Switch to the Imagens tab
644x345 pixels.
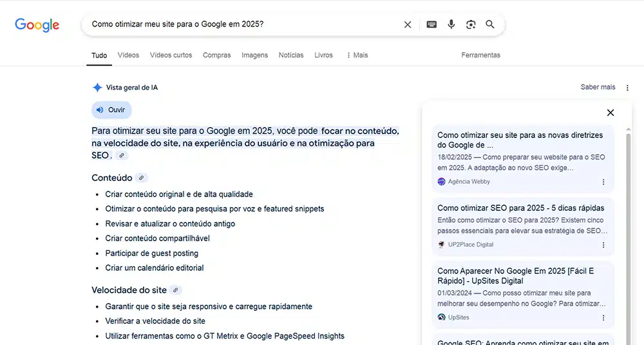(254, 55)
